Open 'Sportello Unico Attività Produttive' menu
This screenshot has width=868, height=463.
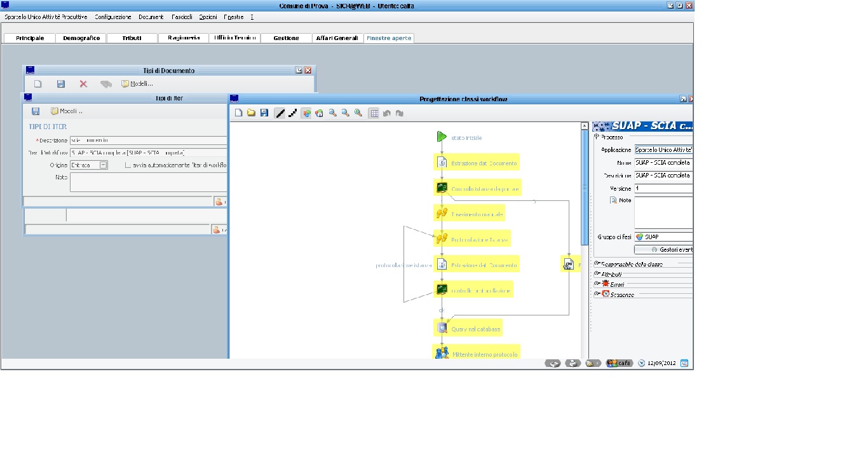click(46, 17)
